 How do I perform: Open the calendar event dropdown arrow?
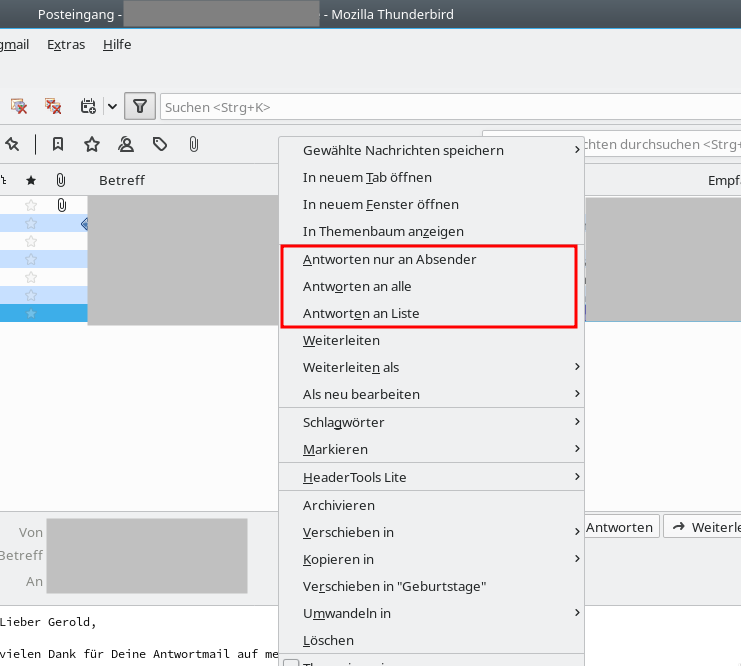pyautogui.click(x=112, y=106)
